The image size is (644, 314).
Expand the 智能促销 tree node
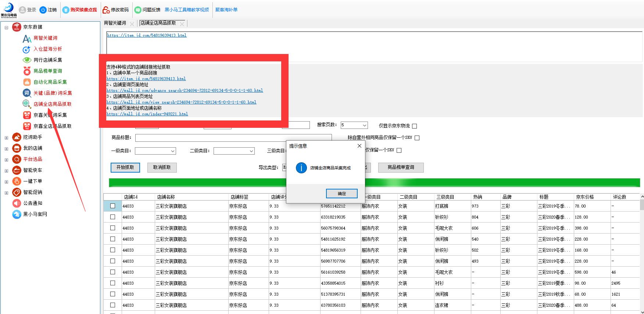[6, 193]
